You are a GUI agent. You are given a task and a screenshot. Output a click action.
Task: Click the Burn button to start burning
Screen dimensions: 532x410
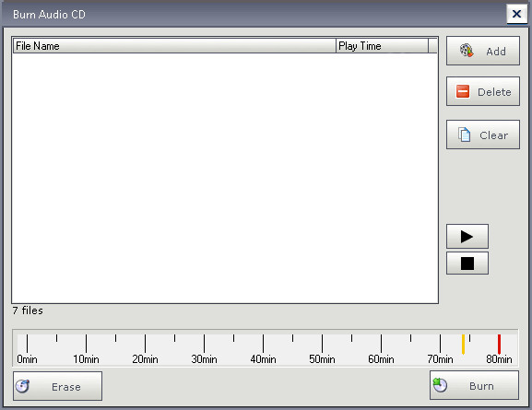click(x=474, y=385)
